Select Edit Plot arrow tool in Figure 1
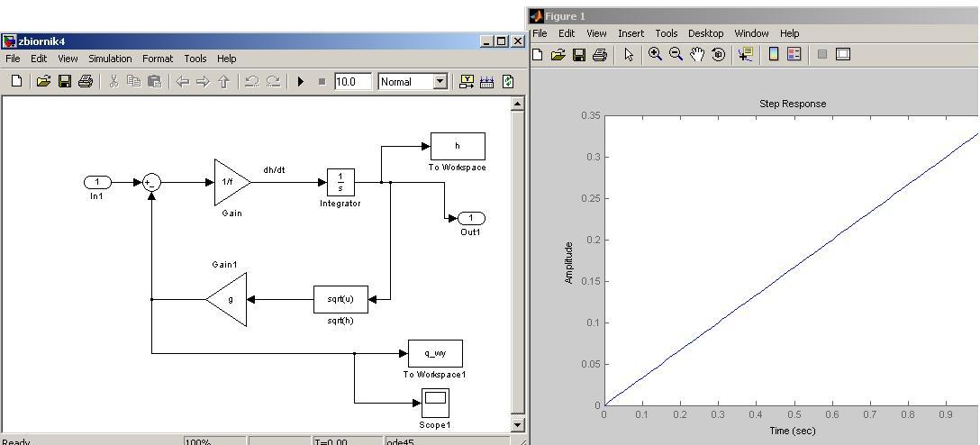 point(629,55)
